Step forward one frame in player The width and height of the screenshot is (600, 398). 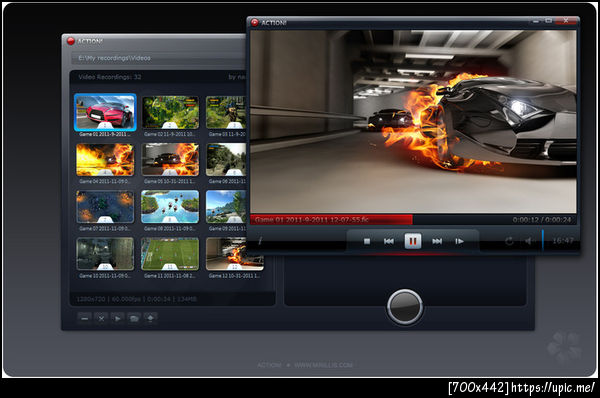460,241
